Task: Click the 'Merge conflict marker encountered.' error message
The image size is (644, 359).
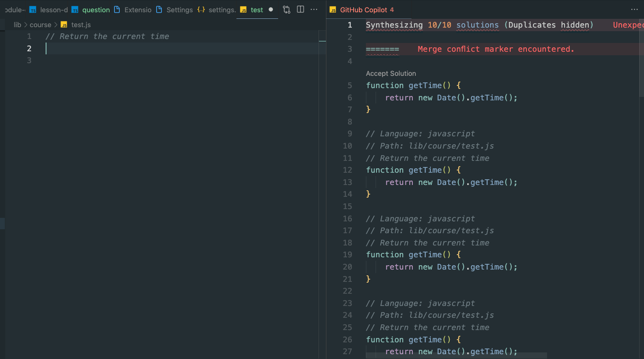Action: [496, 49]
